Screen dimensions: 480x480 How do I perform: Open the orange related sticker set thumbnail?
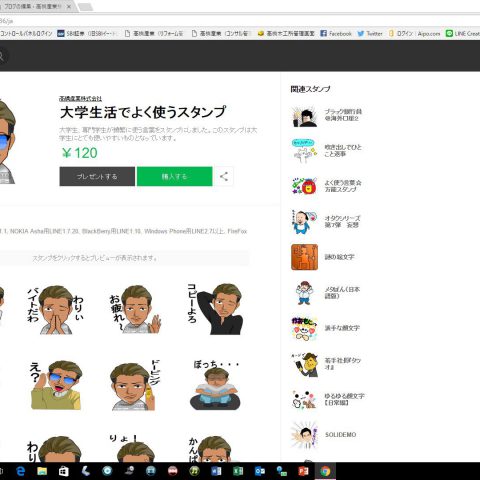pyautogui.click(x=304, y=257)
